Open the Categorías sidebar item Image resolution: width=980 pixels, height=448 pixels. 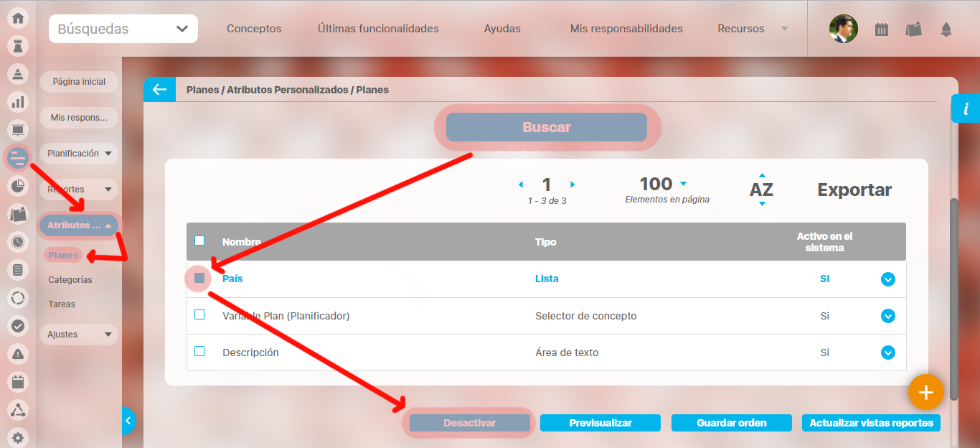(70, 280)
